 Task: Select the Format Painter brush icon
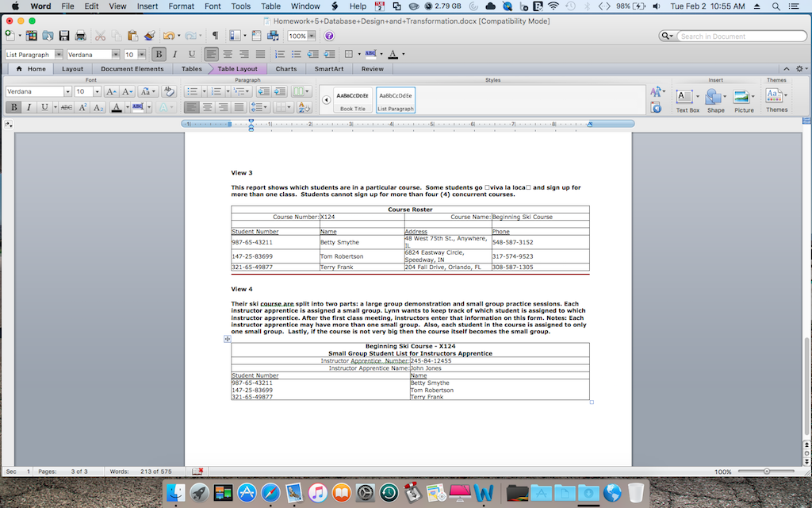(149, 36)
